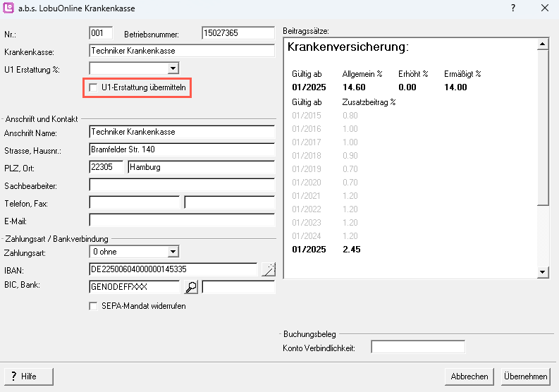559x392 pixels.
Task: Select the E-Mail input field
Action: point(181,220)
